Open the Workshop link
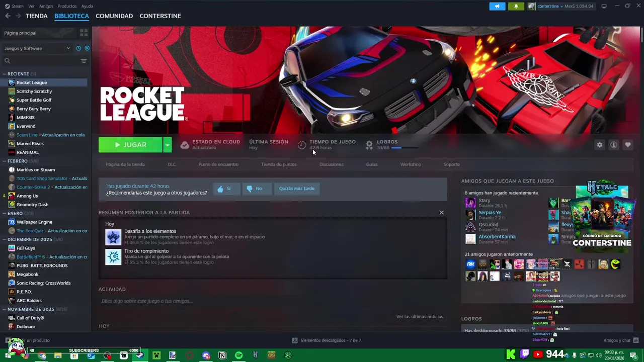The height and width of the screenshot is (362, 644). (411, 164)
